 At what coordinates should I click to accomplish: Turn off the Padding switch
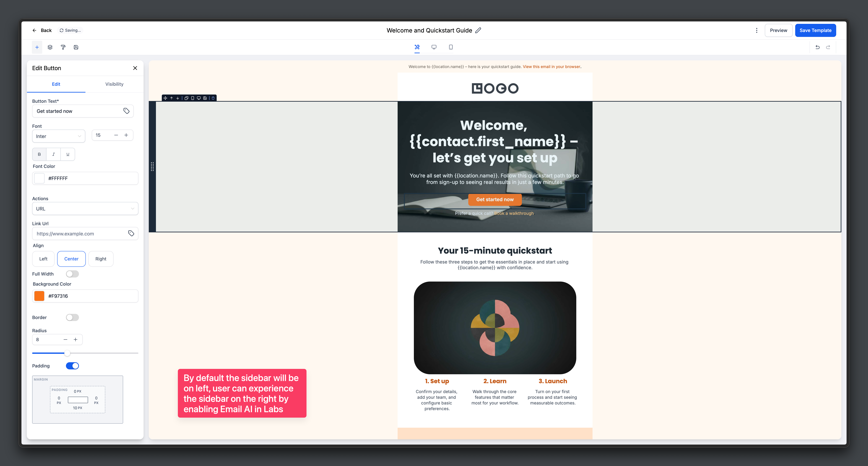click(72, 366)
